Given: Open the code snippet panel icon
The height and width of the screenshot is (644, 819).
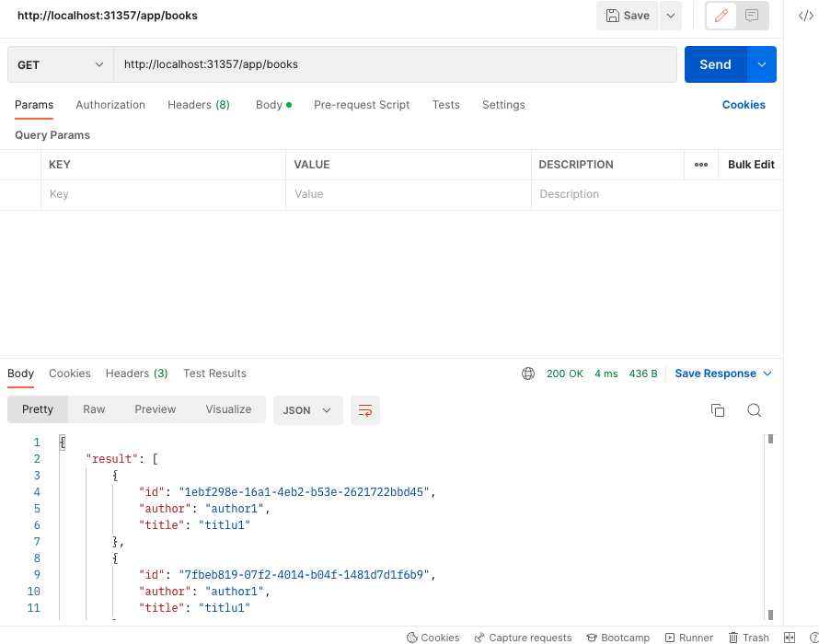Looking at the screenshot, I should coord(805,16).
